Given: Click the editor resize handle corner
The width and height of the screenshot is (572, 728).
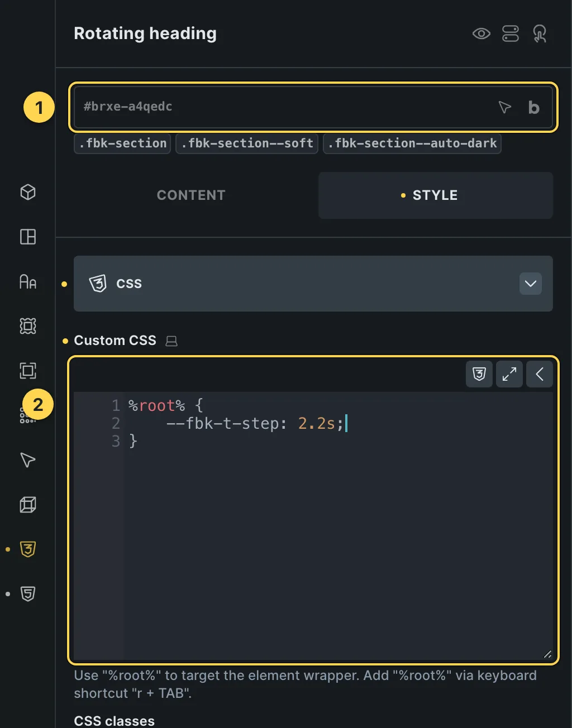Looking at the screenshot, I should click(547, 654).
